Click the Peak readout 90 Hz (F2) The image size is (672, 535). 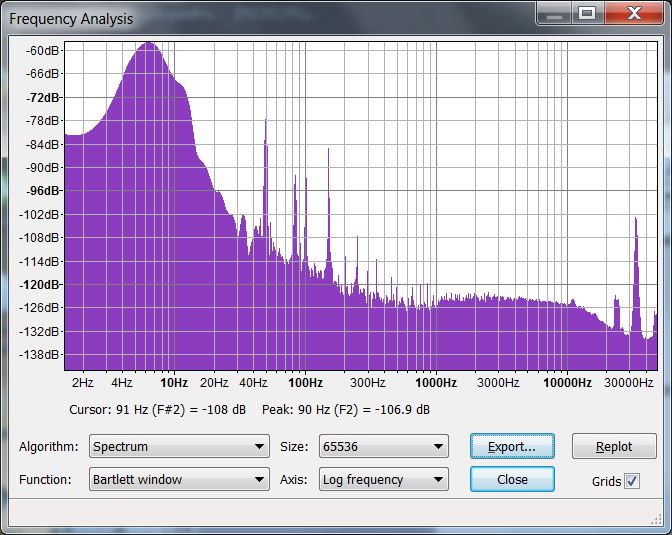[x=346, y=409]
